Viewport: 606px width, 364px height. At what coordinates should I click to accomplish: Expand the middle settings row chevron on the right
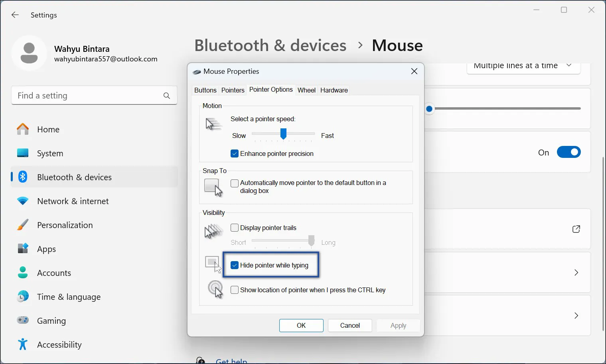point(576,272)
